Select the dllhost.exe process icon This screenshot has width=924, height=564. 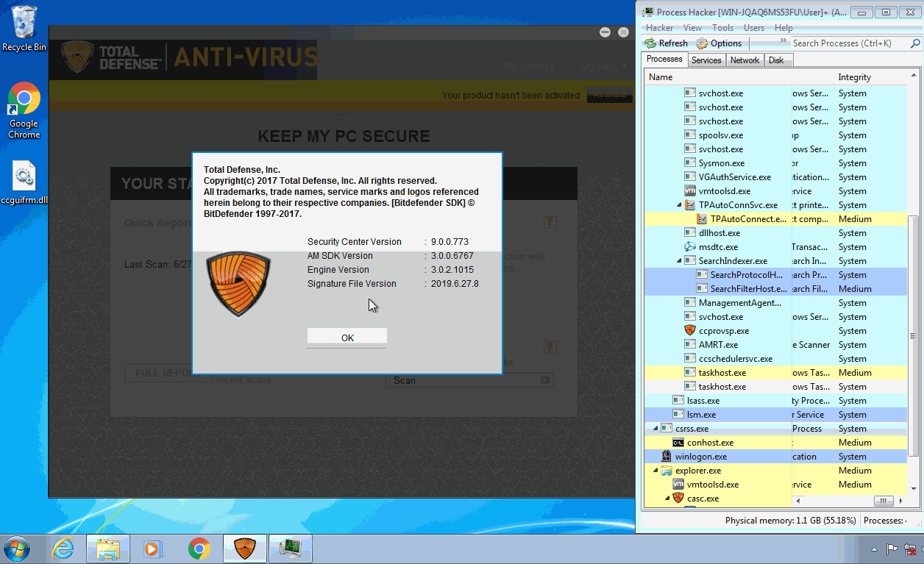tap(690, 233)
